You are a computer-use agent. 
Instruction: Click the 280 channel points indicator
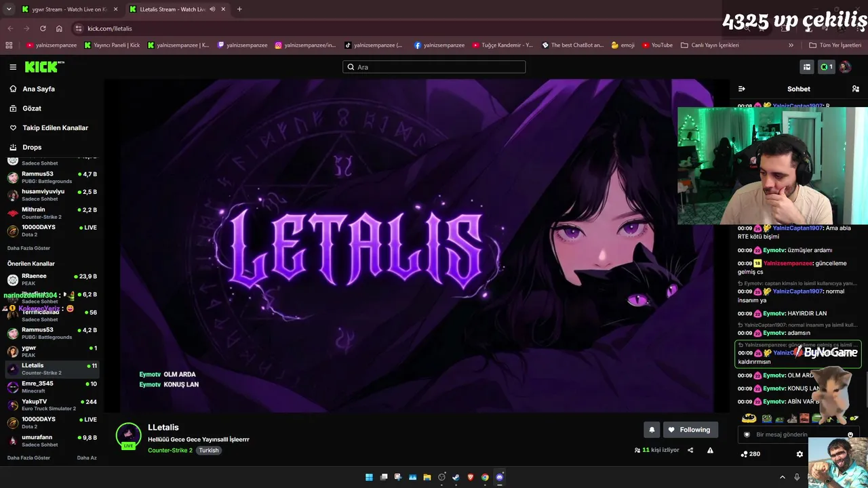tap(750, 454)
